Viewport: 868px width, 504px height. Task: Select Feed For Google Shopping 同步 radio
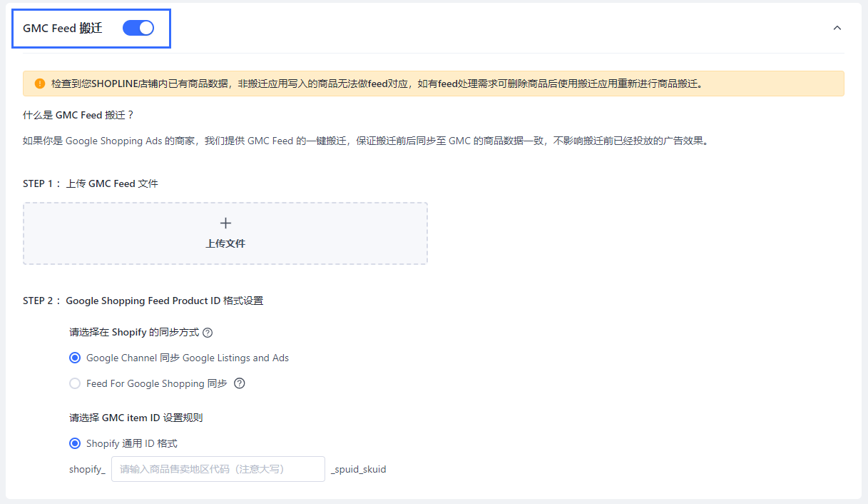(x=75, y=383)
